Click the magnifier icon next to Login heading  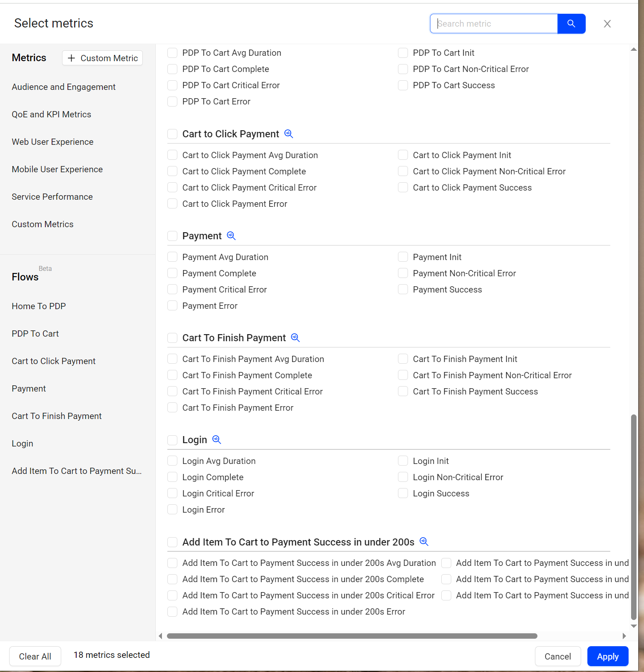(216, 439)
